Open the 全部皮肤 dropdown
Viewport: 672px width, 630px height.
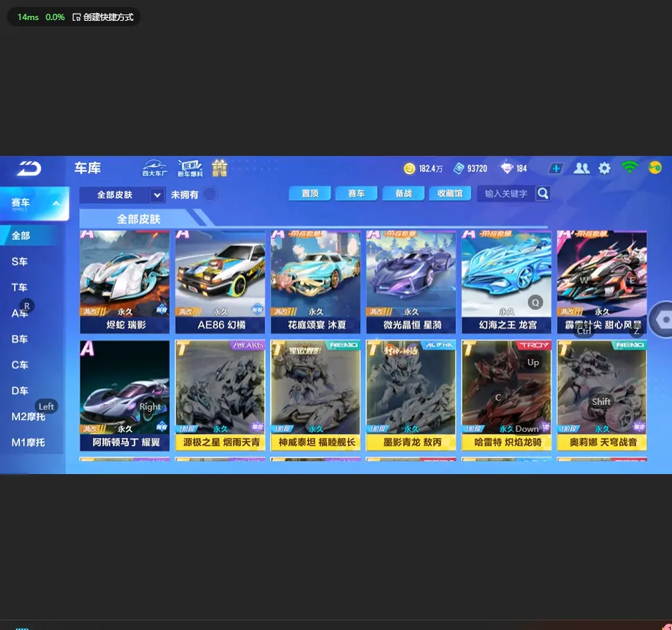[122, 195]
